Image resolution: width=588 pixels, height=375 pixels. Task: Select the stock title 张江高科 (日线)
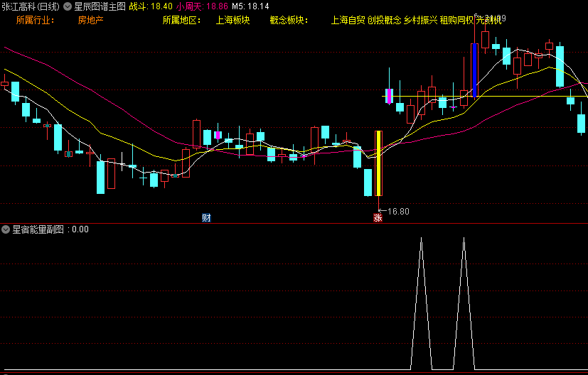pos(31,6)
